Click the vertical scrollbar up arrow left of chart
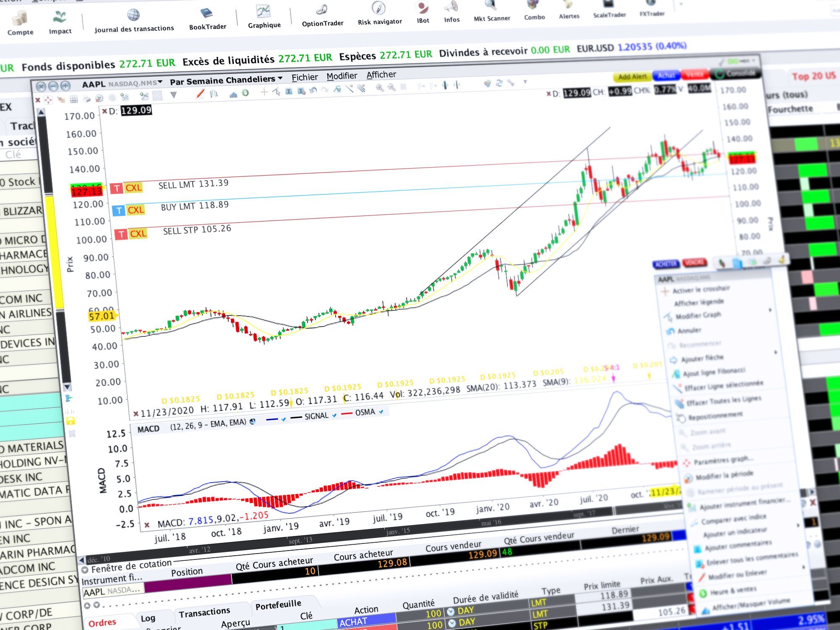 click(x=41, y=113)
